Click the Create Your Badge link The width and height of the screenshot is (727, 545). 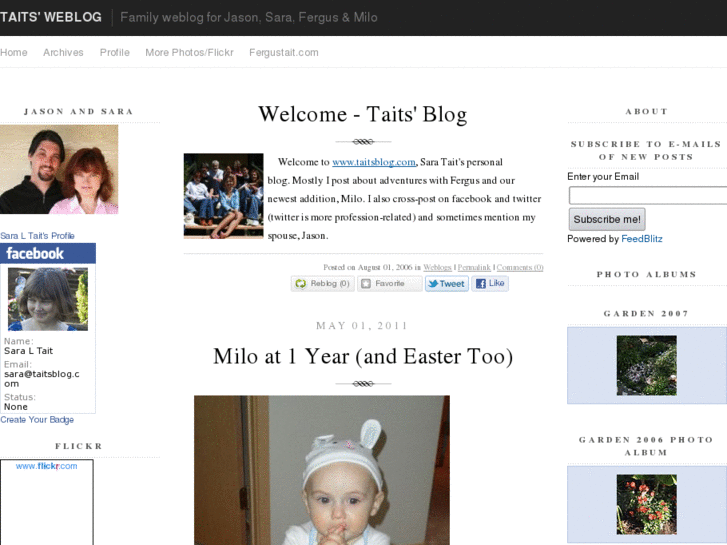tap(37, 420)
